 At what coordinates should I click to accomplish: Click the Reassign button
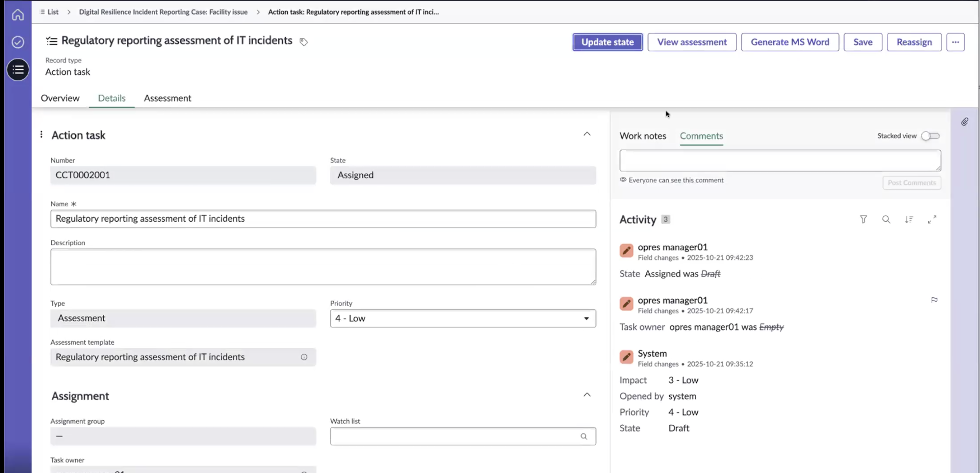click(914, 42)
